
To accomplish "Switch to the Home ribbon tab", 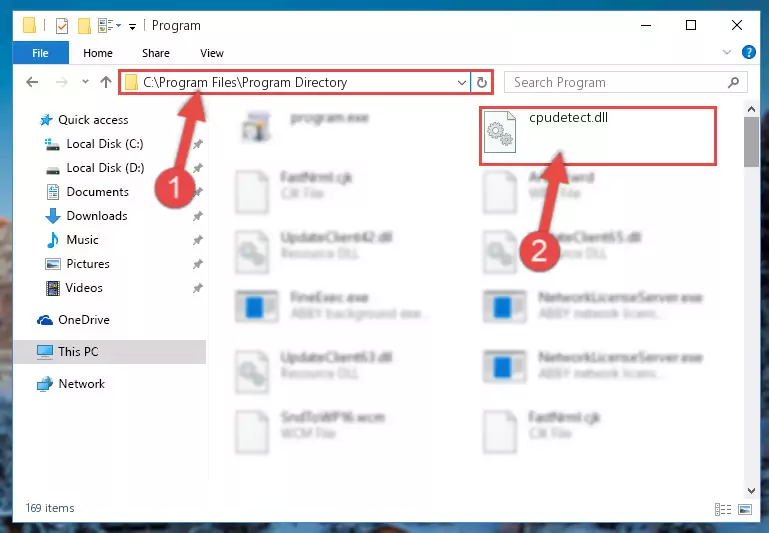I will click(x=98, y=53).
